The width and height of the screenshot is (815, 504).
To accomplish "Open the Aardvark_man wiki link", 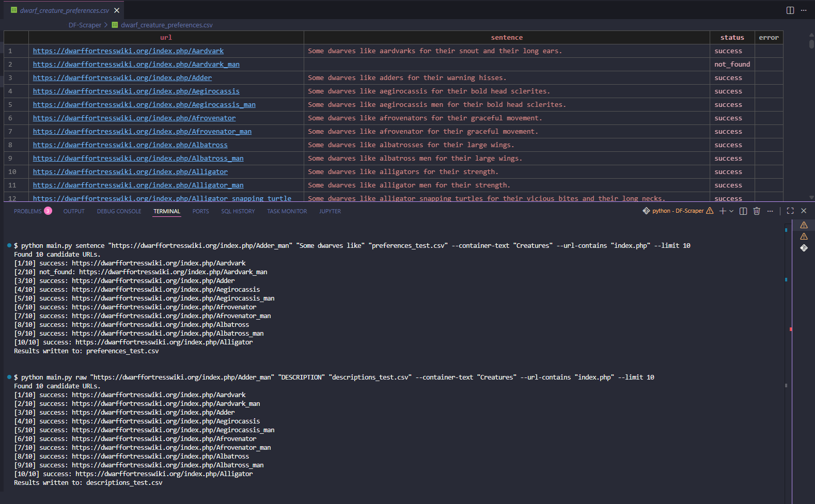I will click(x=136, y=64).
